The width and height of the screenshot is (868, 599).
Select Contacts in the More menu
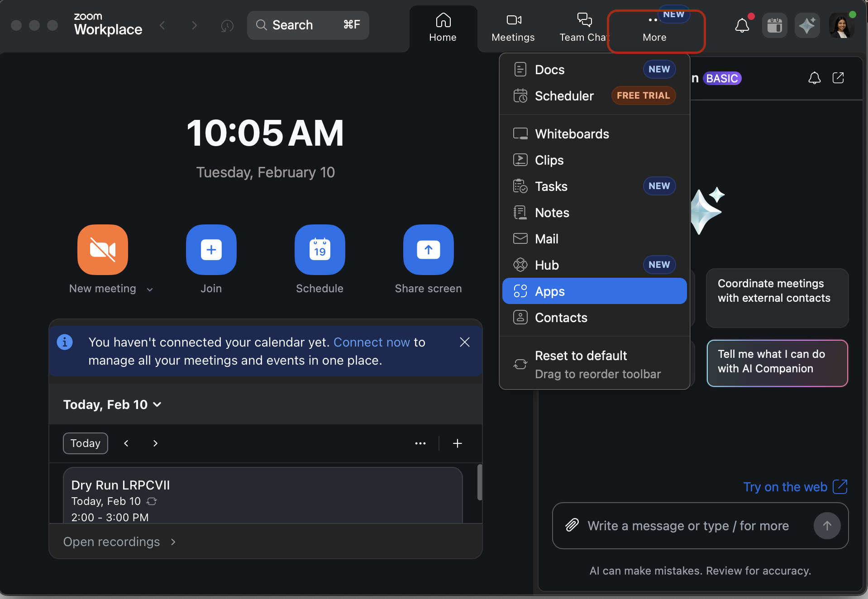pyautogui.click(x=561, y=317)
